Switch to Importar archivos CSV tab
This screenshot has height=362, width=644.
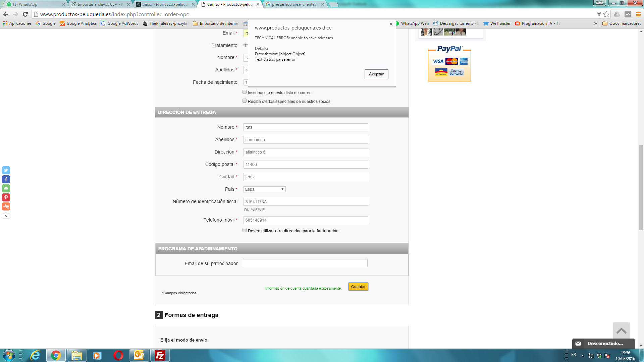(100, 4)
